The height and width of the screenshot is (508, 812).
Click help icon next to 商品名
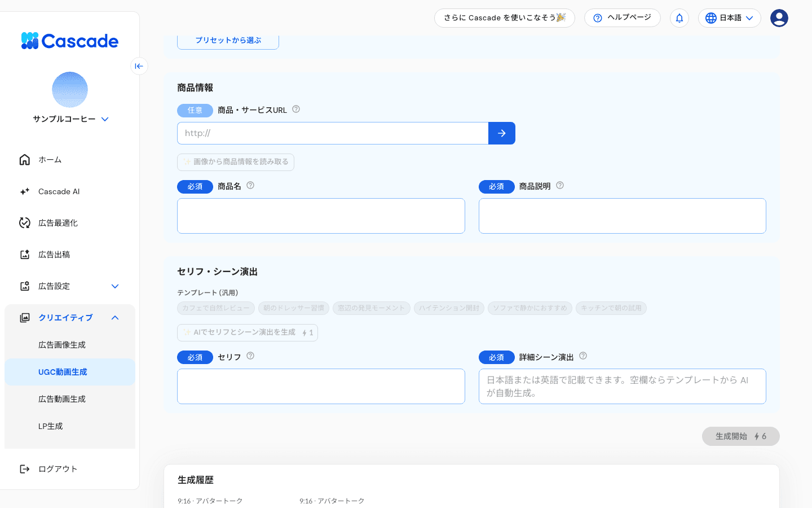point(250,186)
